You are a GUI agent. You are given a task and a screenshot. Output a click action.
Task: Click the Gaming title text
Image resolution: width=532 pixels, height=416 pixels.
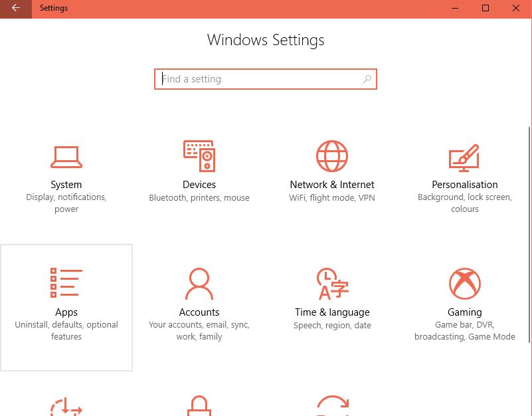[465, 312]
